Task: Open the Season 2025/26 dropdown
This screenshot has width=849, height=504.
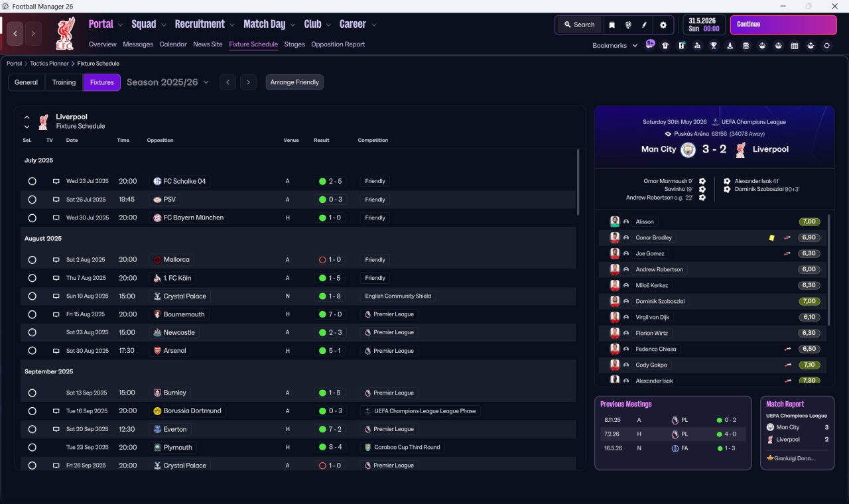Action: [168, 82]
